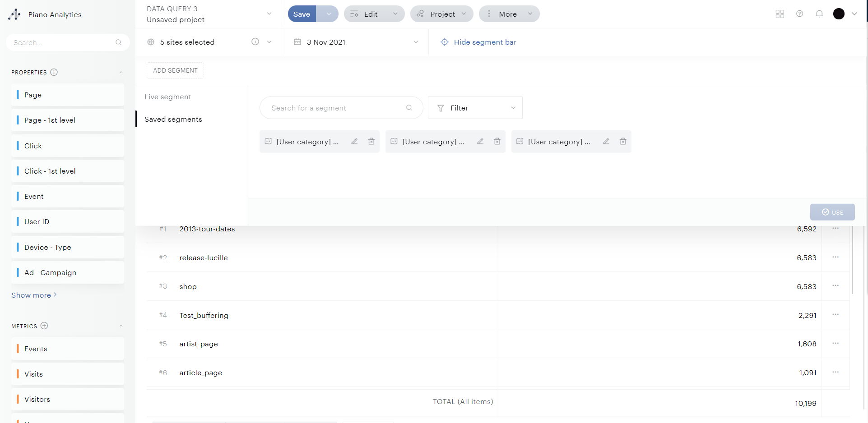Viewport: 868px width, 423px height.
Task: Delete the third User category segment
Action: point(623,142)
